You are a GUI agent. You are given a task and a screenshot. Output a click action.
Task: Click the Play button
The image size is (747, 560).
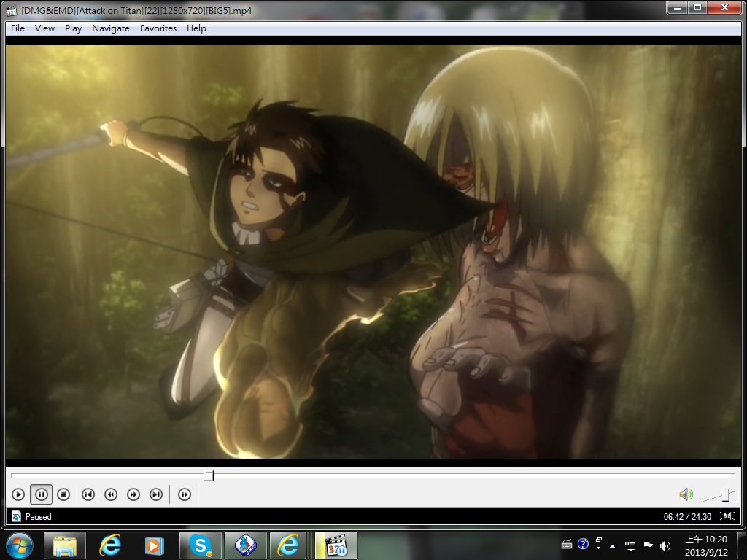(18, 494)
